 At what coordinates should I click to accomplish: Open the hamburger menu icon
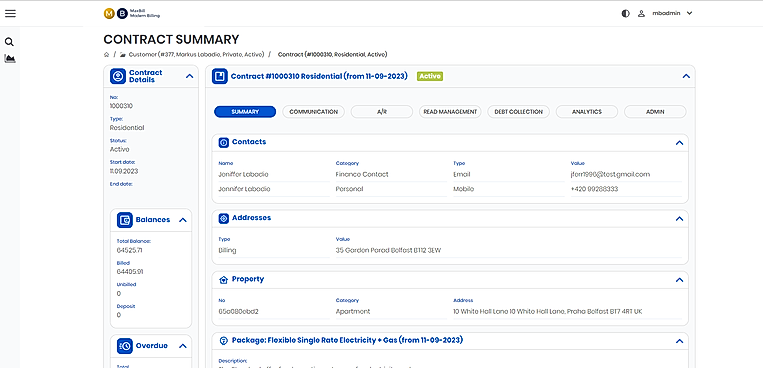(x=10, y=14)
